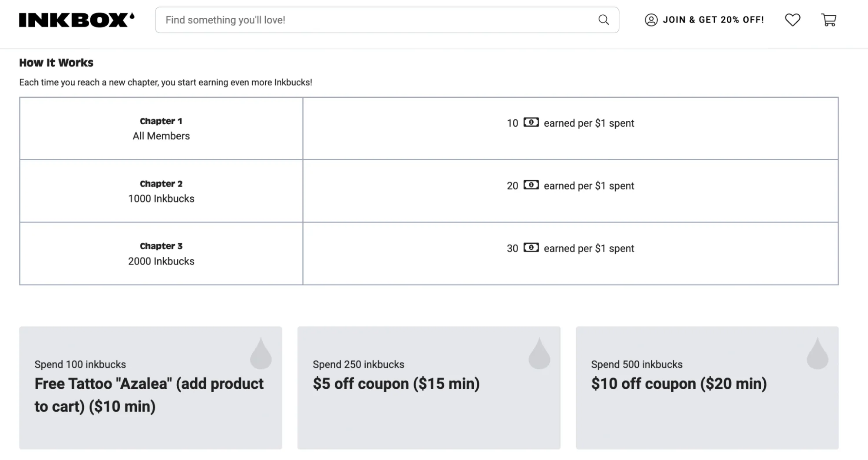Click the Inkbucks bill icon in Chapter 1 row
This screenshot has height=460, width=868.
pos(531,123)
